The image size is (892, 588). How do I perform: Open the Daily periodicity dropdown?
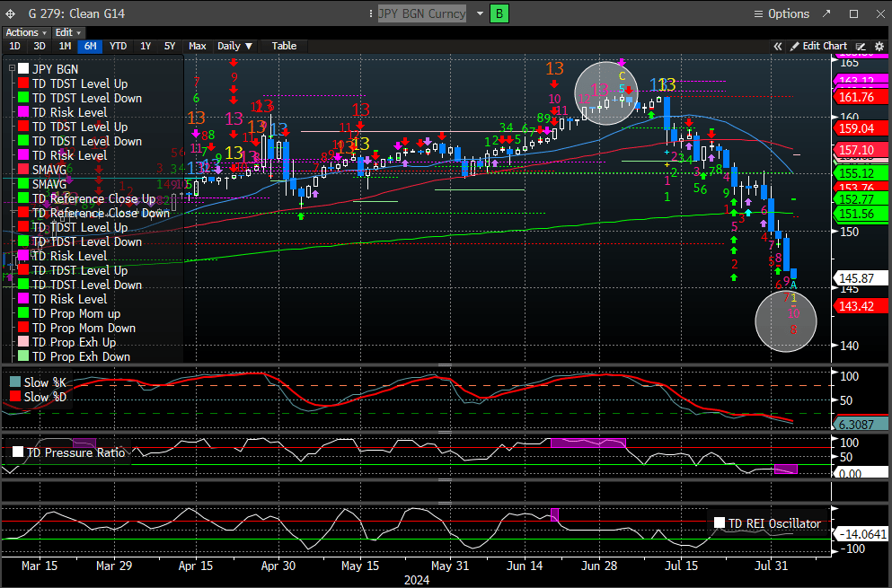[x=235, y=46]
